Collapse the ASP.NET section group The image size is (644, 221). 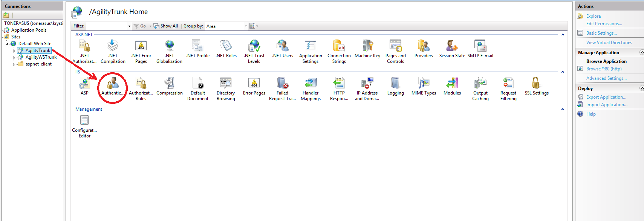coord(563,35)
